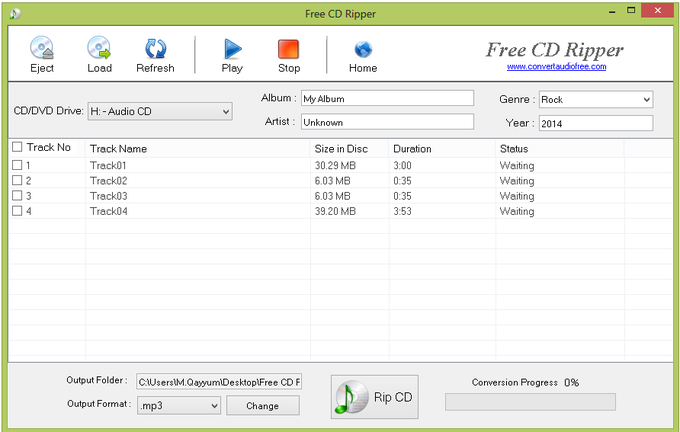Click the Load CD icon
This screenshot has height=432, width=680.
[99, 49]
